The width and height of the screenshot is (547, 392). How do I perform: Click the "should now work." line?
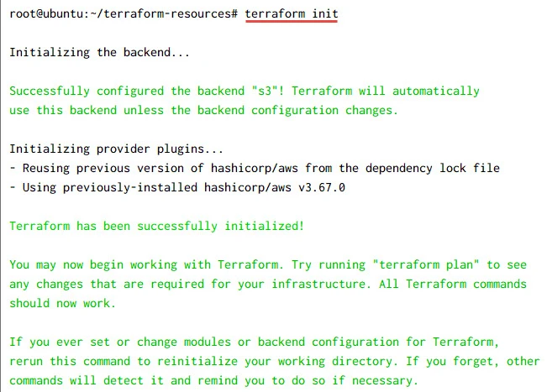(62, 303)
